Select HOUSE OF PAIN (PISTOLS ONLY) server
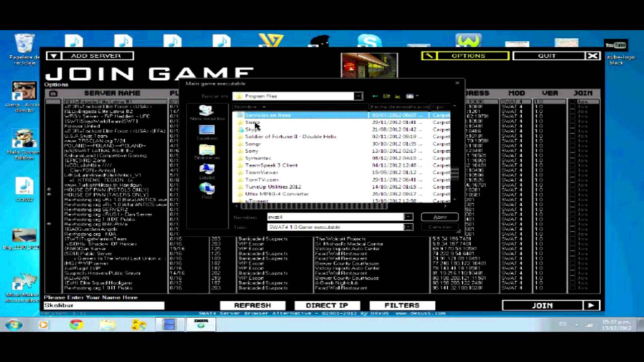The width and height of the screenshot is (644, 362). [106, 190]
